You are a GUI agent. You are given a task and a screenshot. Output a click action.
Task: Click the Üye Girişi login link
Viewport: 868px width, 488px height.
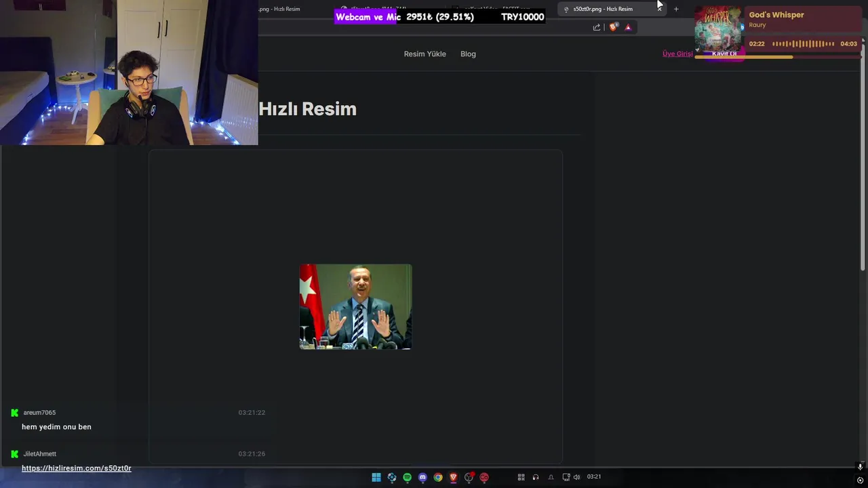[677, 54]
